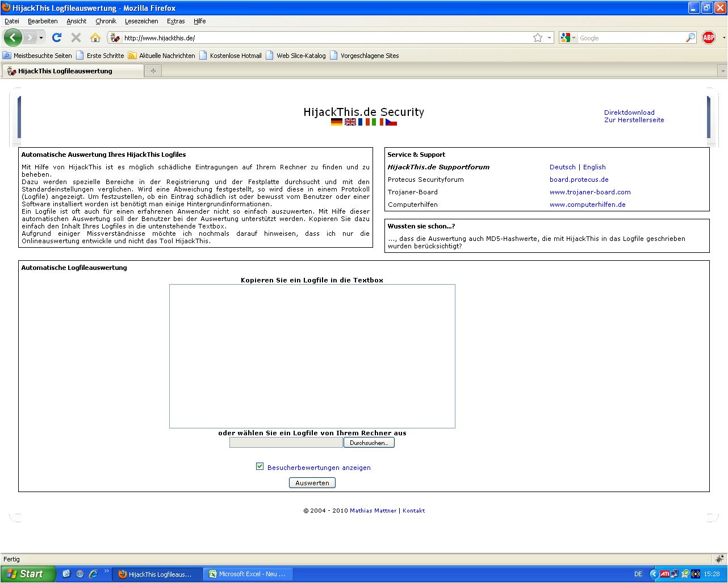
Task: Open the back/forward history dropdown arrow
Action: point(41,38)
